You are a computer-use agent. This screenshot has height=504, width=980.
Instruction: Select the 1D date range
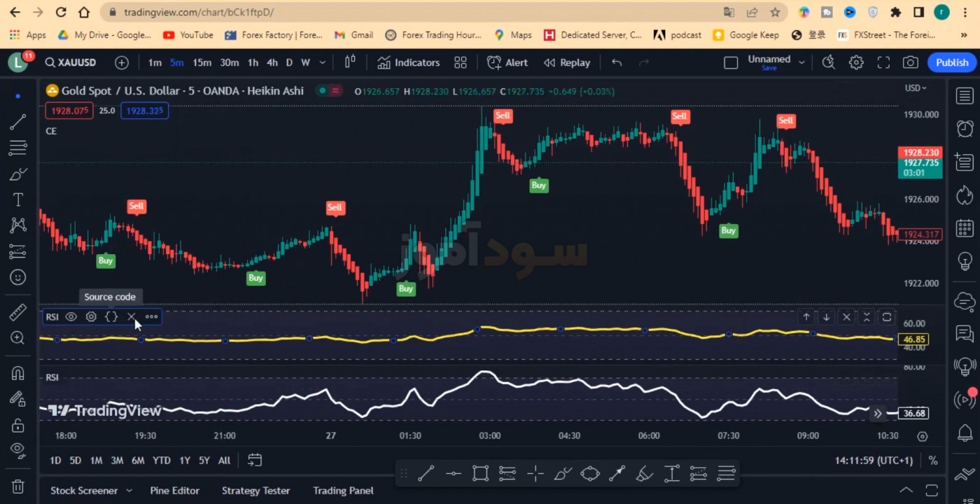coord(55,460)
